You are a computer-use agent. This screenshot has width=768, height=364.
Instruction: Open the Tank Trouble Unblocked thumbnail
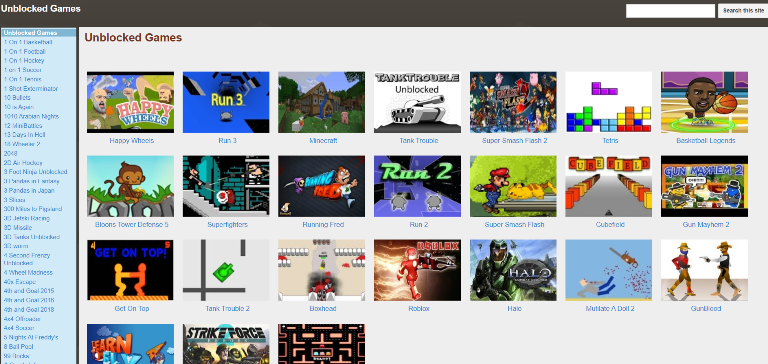click(417, 102)
